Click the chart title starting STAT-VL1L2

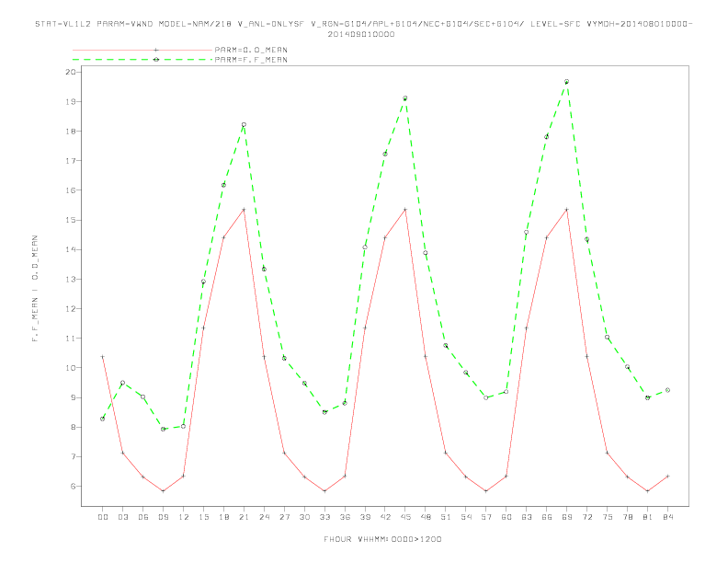pos(363,24)
